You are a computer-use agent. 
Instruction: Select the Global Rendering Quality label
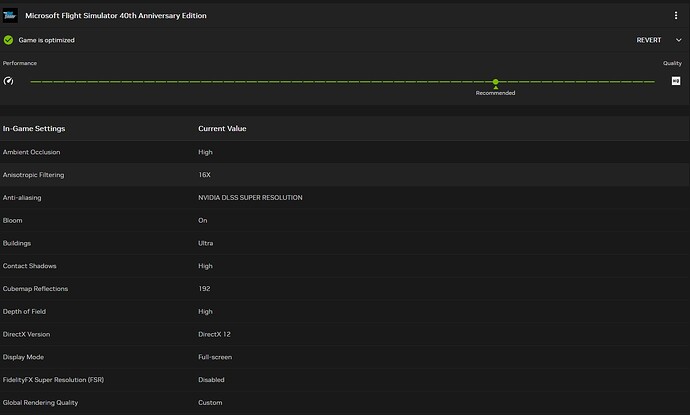40,403
